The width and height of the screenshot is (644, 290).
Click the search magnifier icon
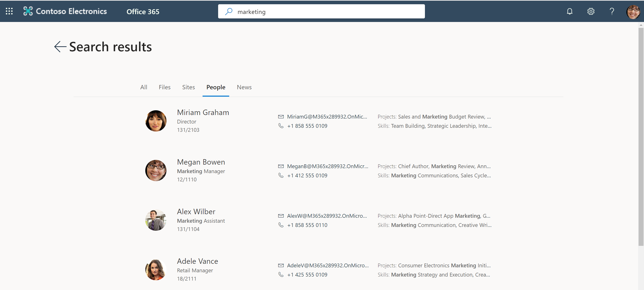[229, 12]
